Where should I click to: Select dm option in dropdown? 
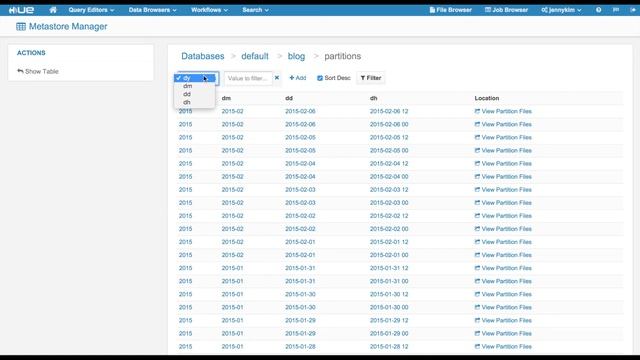point(195,86)
